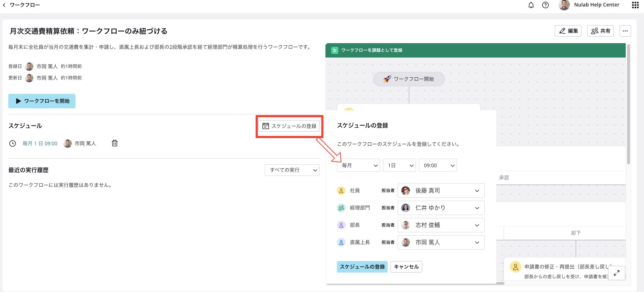
Task: Click the ワークフロー breadcrumb label
Action: pyautogui.click(x=25, y=5)
